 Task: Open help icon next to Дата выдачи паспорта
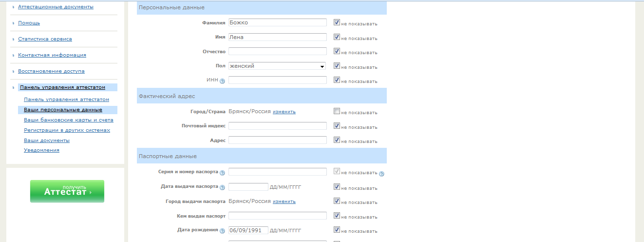(x=222, y=187)
